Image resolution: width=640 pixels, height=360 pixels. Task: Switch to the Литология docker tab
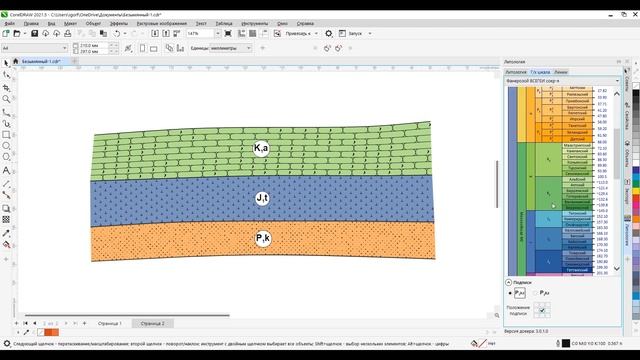[516, 72]
